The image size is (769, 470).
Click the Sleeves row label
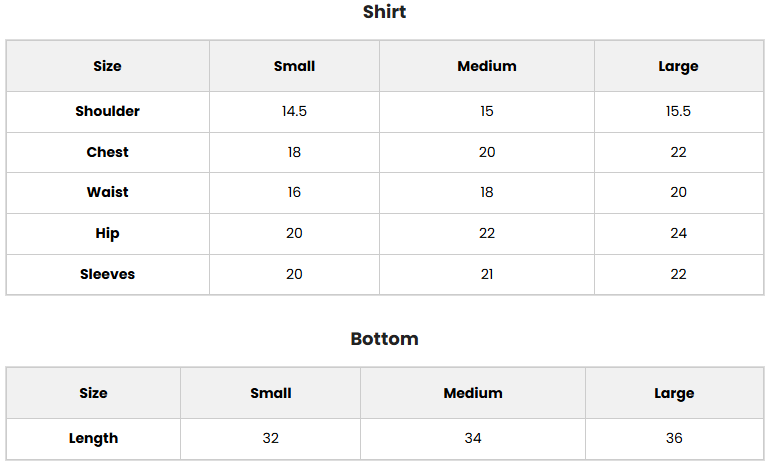point(107,274)
